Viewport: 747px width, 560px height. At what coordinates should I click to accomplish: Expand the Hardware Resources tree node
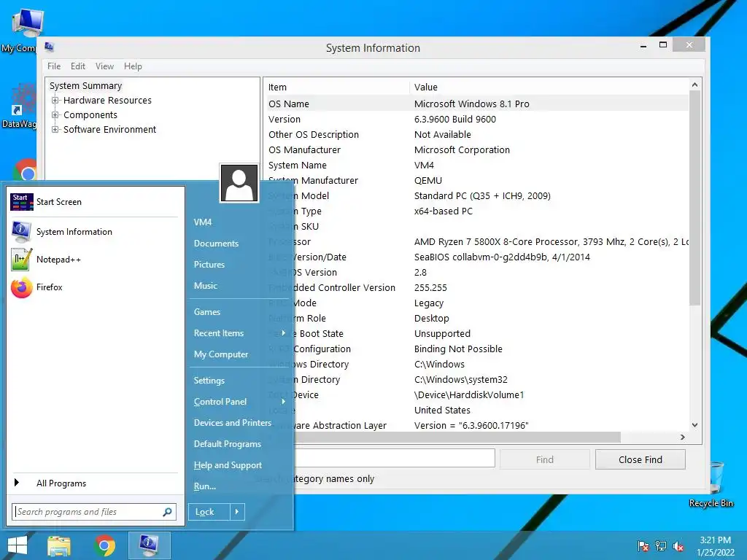pyautogui.click(x=55, y=101)
